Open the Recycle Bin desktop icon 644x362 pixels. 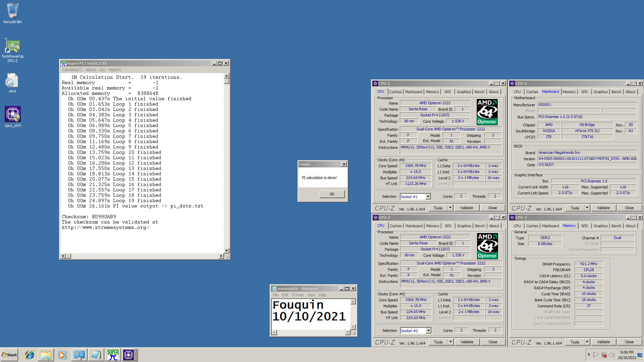tap(12, 13)
